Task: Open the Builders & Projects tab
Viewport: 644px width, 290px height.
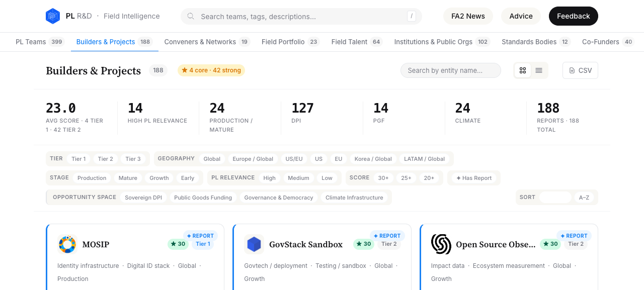Action: pos(114,42)
